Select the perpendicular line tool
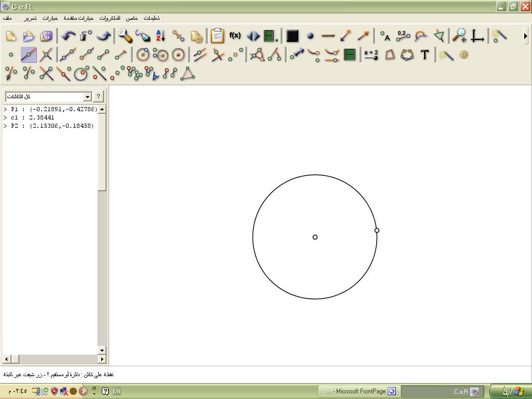The width and height of the screenshot is (532, 399). tap(218, 55)
